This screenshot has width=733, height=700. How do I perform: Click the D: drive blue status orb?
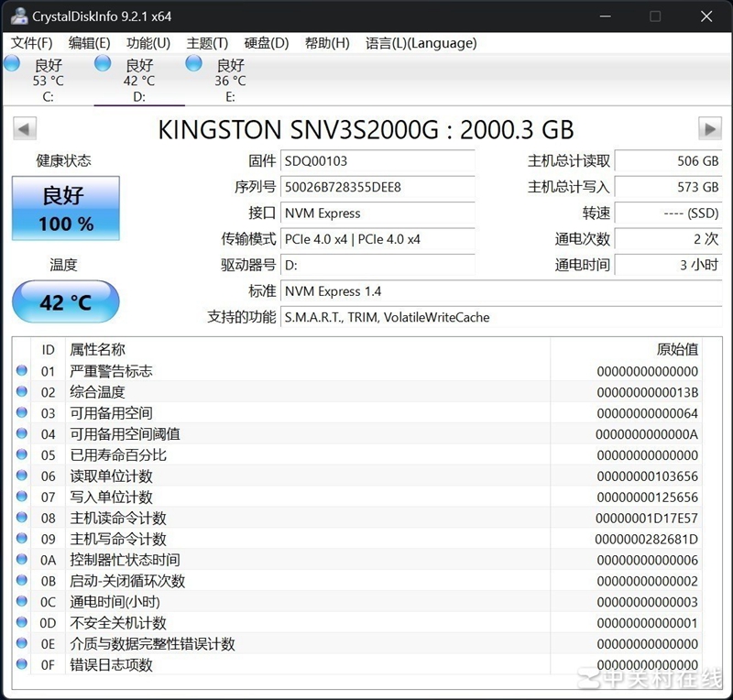click(103, 63)
